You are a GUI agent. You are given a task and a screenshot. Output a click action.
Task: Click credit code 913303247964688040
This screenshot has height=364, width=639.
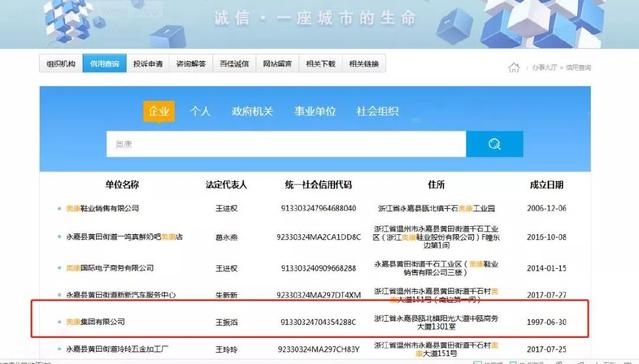tap(318, 208)
